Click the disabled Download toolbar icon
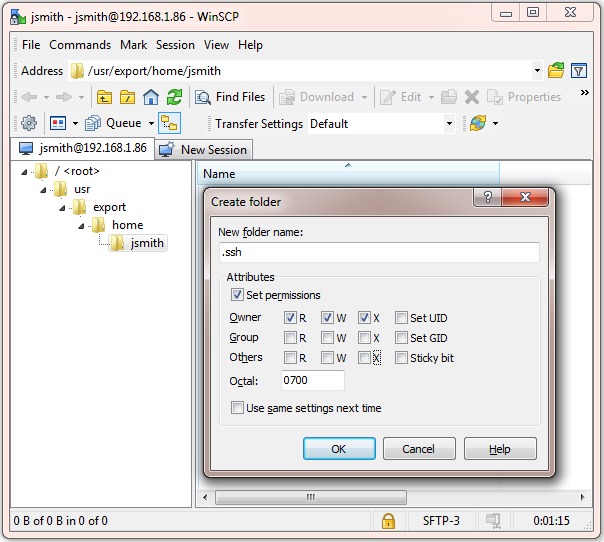This screenshot has height=542, width=604. click(287, 97)
